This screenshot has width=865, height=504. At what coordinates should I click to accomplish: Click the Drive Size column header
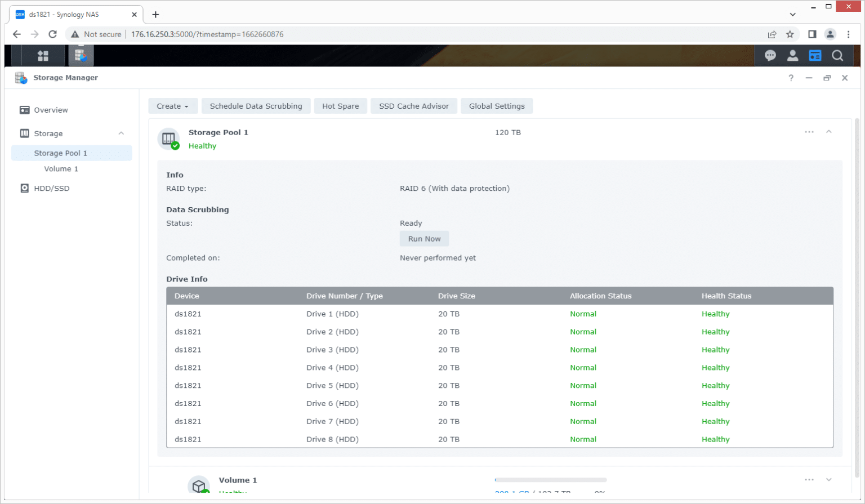coord(496,296)
